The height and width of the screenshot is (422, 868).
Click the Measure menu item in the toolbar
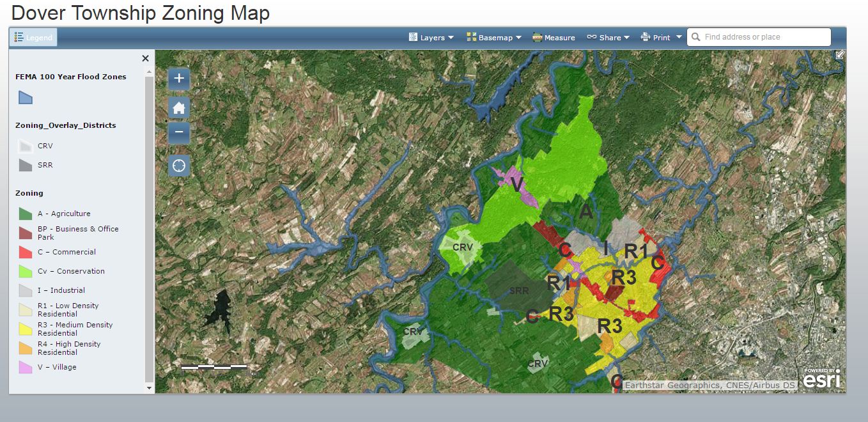554,37
